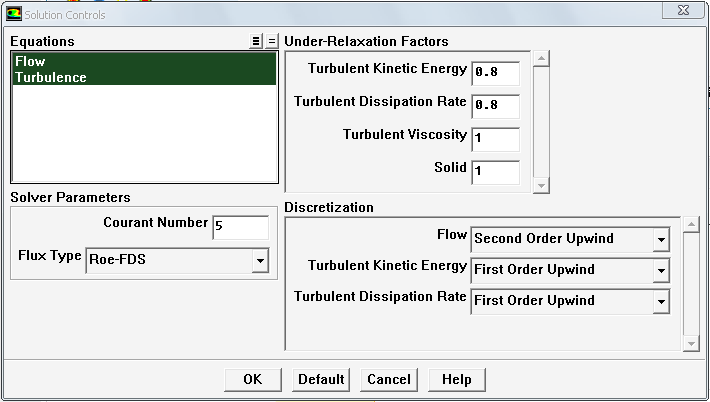This screenshot has height=402, width=710.
Task: Reset values with the Default button
Action: coord(321,380)
